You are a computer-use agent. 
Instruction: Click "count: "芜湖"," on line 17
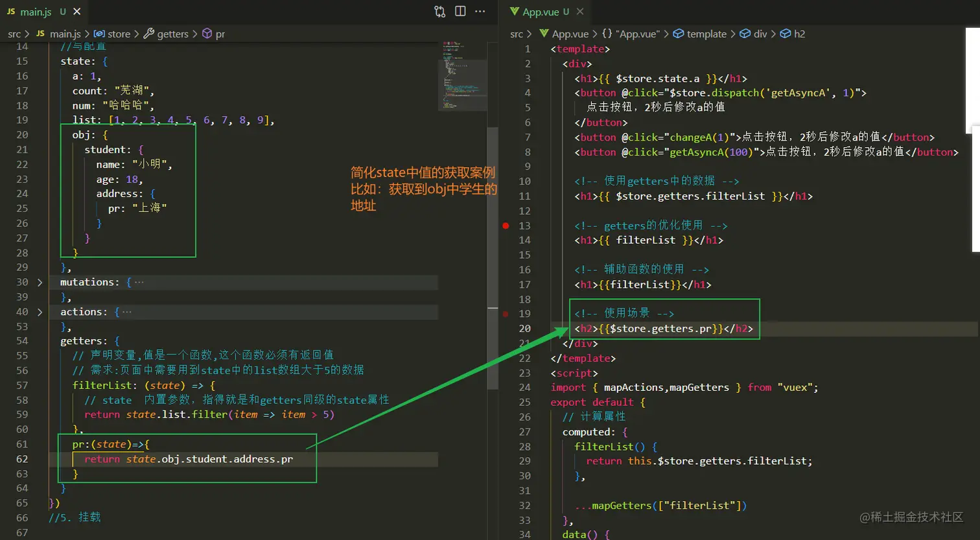(113, 91)
